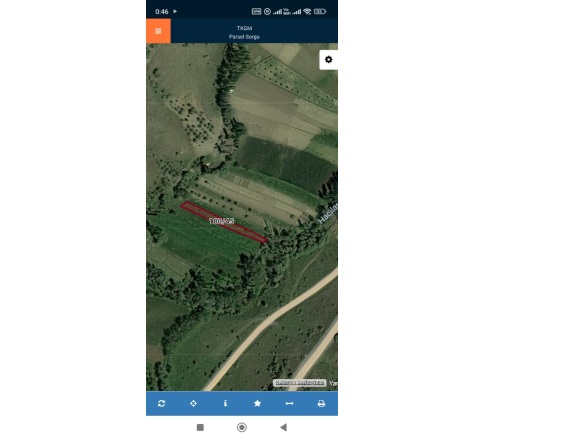
Task: Tap Android recents square button
Action: [x=200, y=427]
